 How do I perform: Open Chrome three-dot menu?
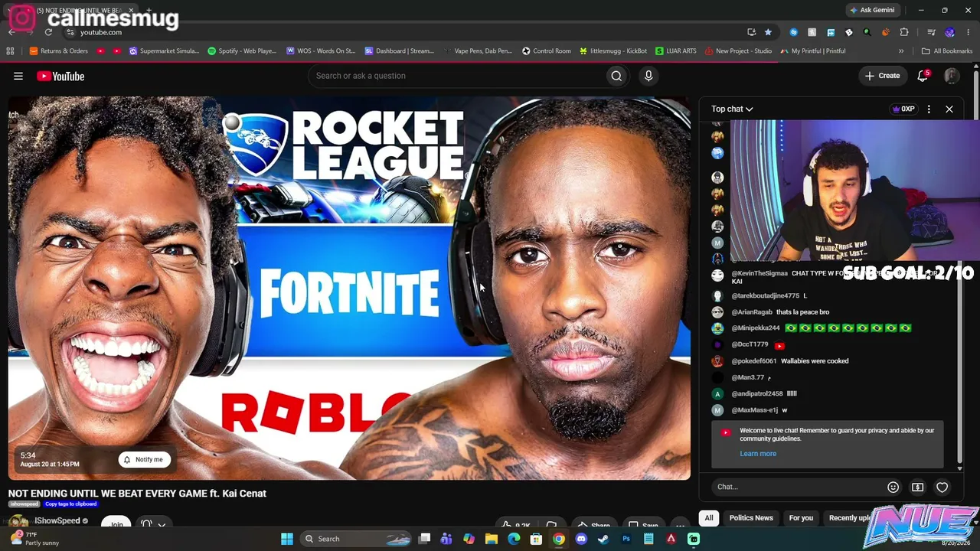pyautogui.click(x=968, y=32)
